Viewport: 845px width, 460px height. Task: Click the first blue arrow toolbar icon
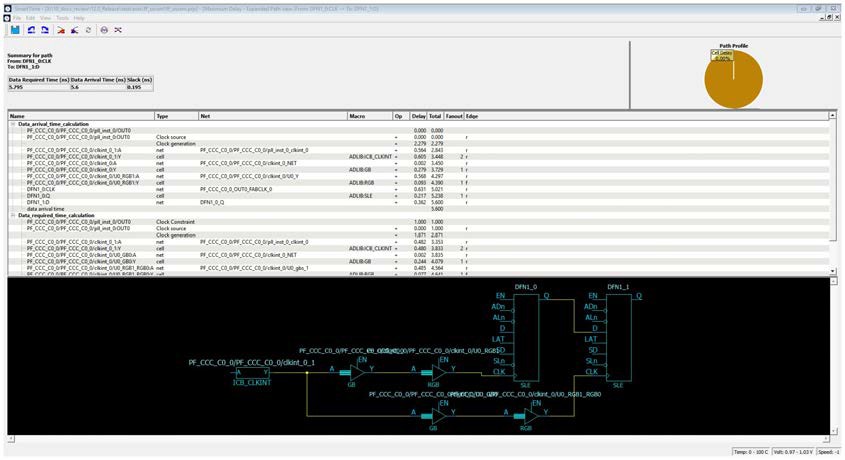click(31, 30)
